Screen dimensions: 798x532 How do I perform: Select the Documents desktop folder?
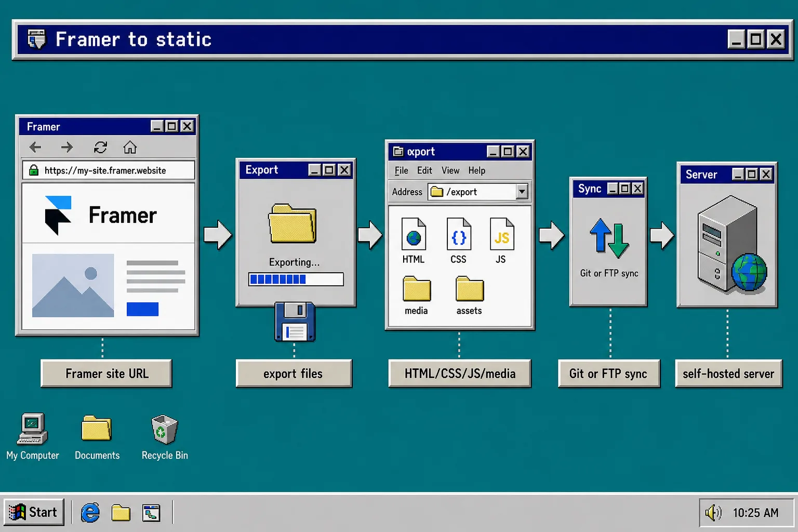[97, 437]
